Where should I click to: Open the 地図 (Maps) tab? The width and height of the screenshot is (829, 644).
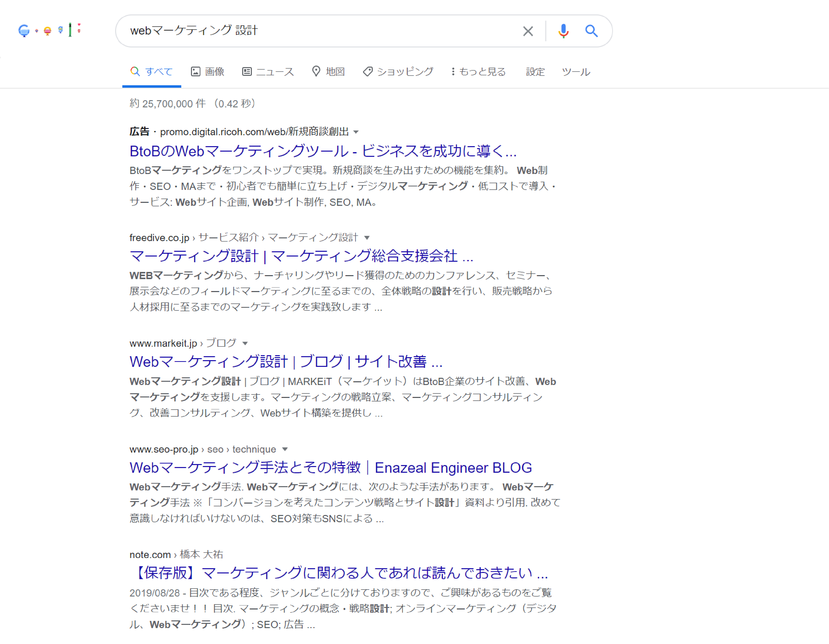tap(328, 72)
